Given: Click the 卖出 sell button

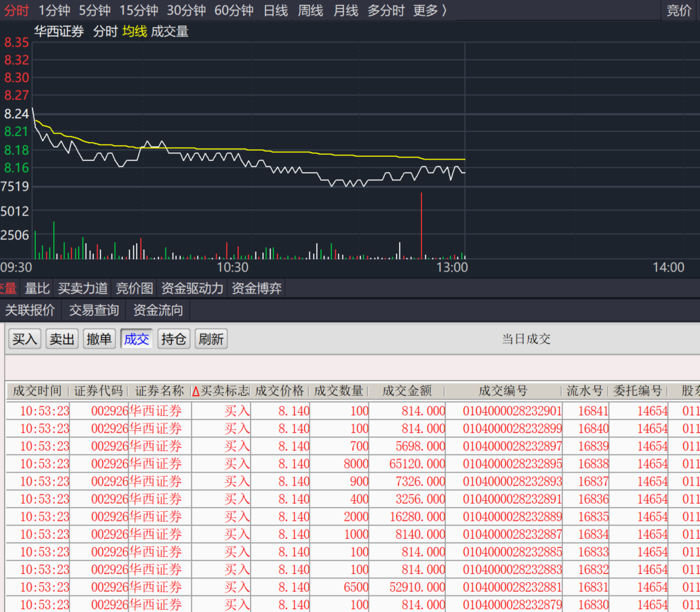Looking at the screenshot, I should point(62,339).
